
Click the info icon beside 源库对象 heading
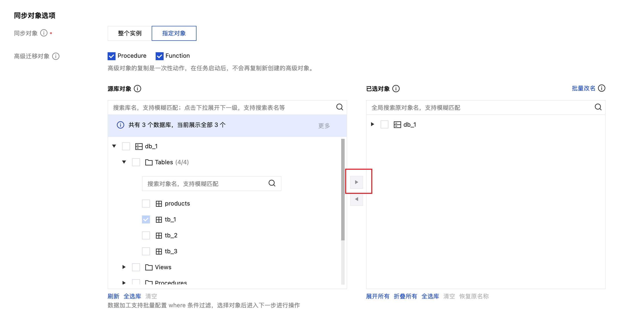click(x=137, y=89)
